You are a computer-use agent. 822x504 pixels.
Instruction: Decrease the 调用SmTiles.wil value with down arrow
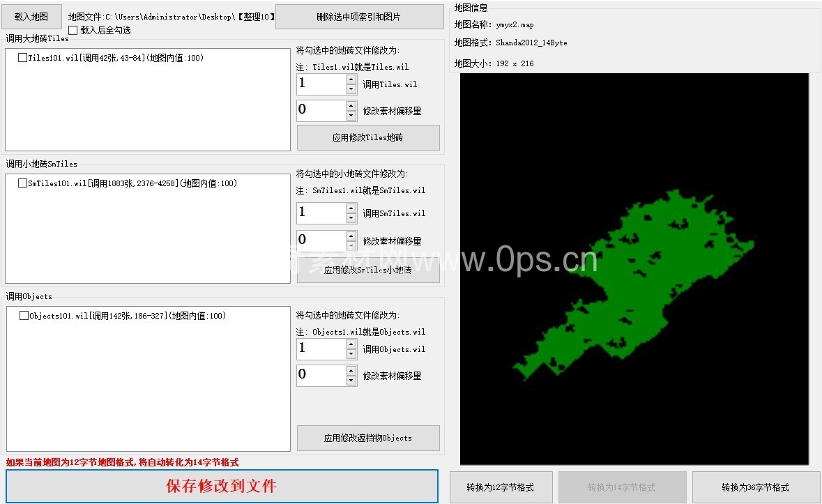(x=351, y=218)
